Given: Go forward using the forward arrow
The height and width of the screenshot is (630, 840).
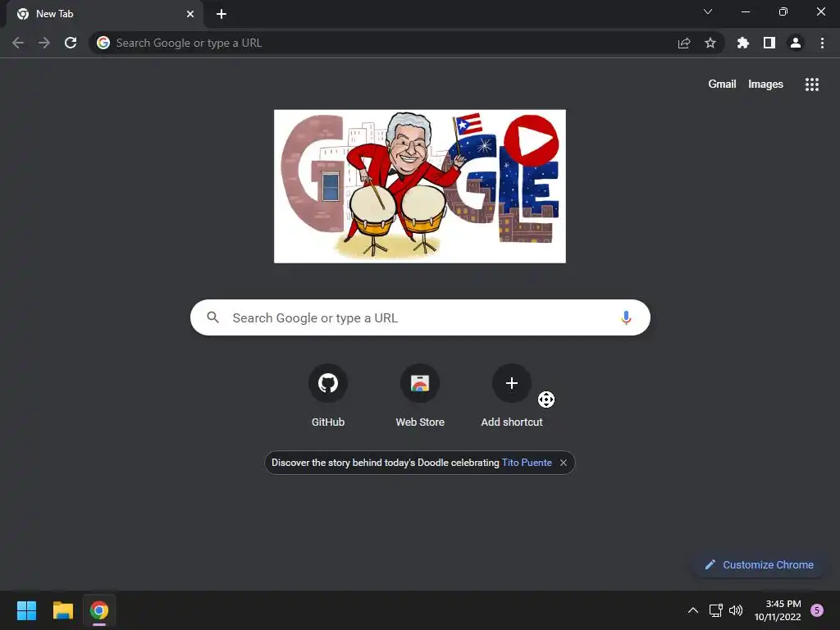Looking at the screenshot, I should [x=44, y=43].
